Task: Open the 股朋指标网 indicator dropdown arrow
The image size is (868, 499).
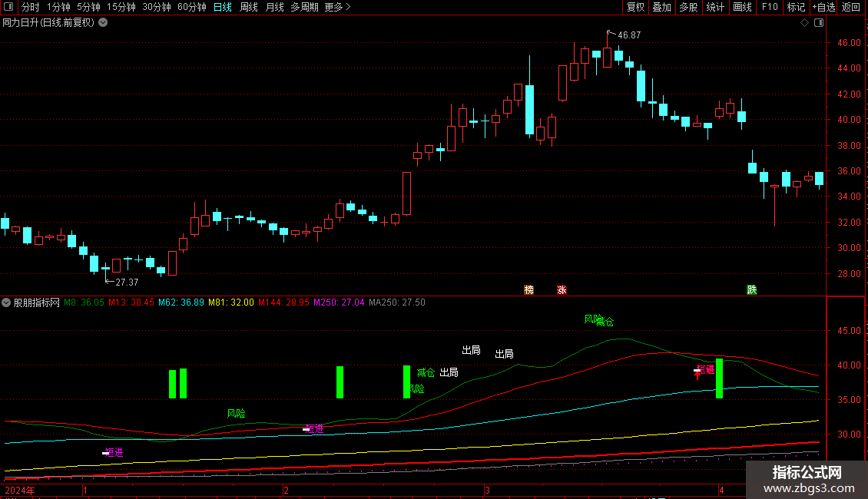Action: (6, 302)
